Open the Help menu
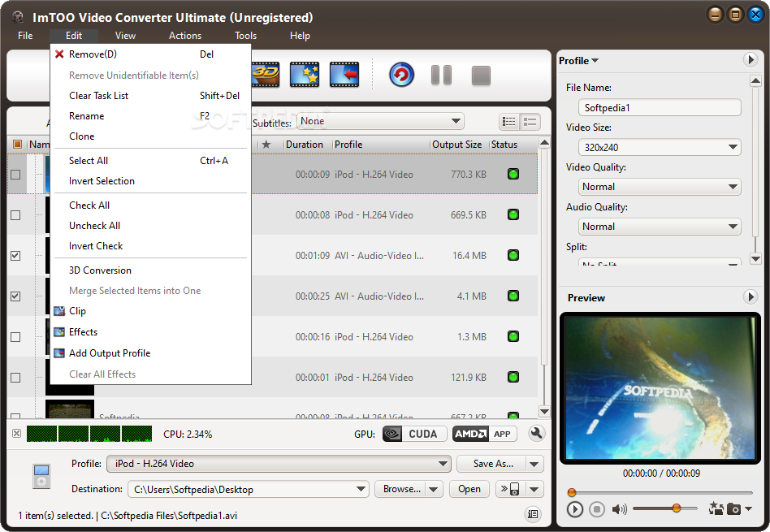 300,36
